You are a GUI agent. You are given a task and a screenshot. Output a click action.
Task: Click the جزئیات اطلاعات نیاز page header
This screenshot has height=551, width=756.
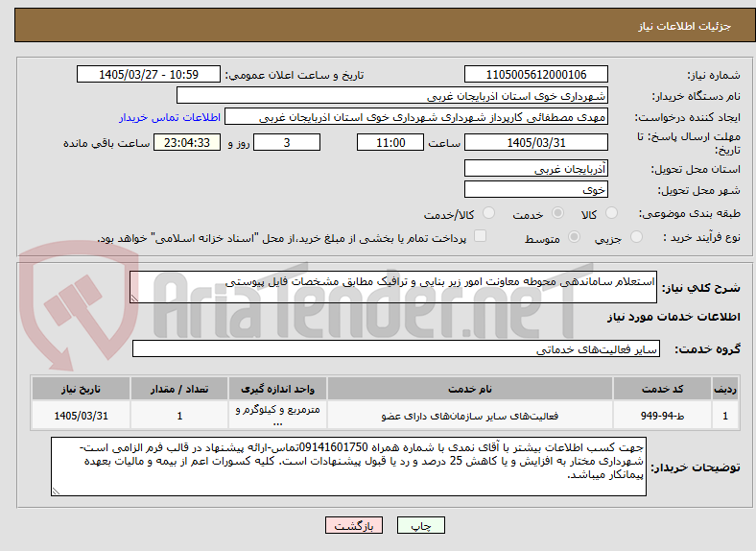(685, 26)
